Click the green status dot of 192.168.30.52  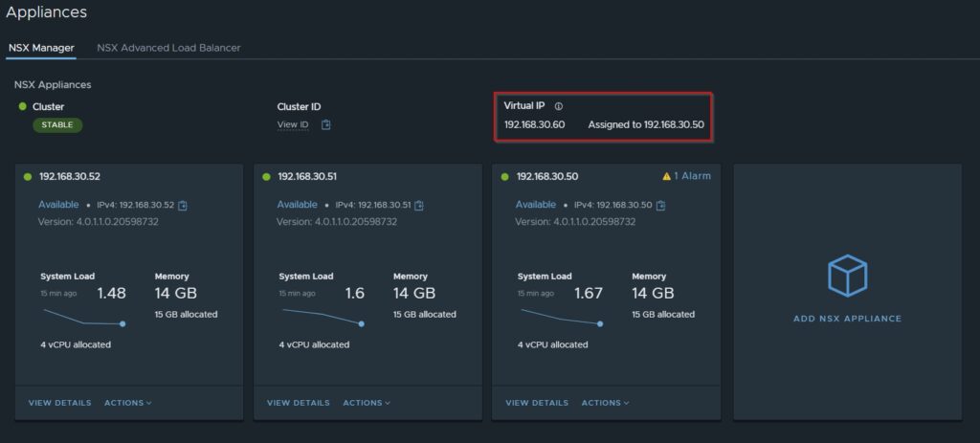pyautogui.click(x=28, y=177)
